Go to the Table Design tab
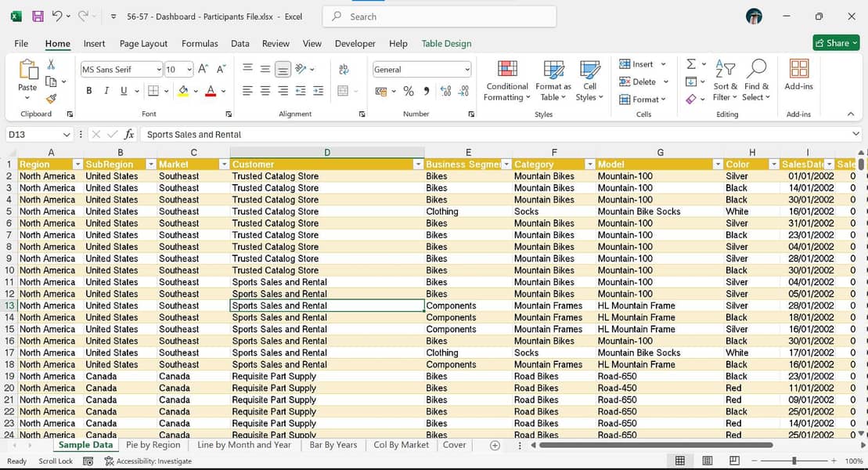Screen dimensions: 868x470 pyautogui.click(x=446, y=43)
